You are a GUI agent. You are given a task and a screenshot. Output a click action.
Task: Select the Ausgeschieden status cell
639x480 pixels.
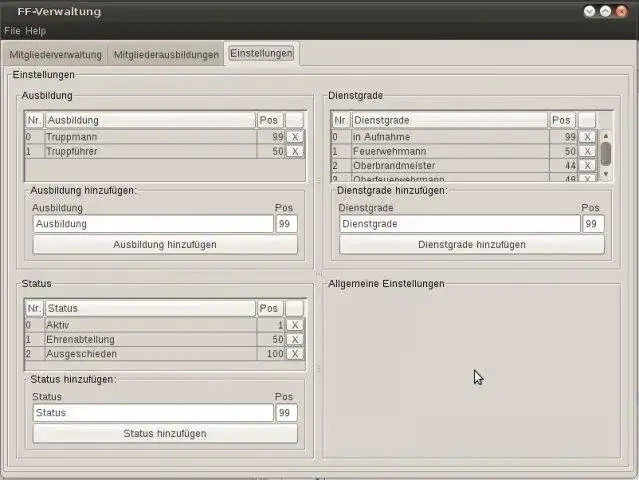pyautogui.click(x=150, y=354)
